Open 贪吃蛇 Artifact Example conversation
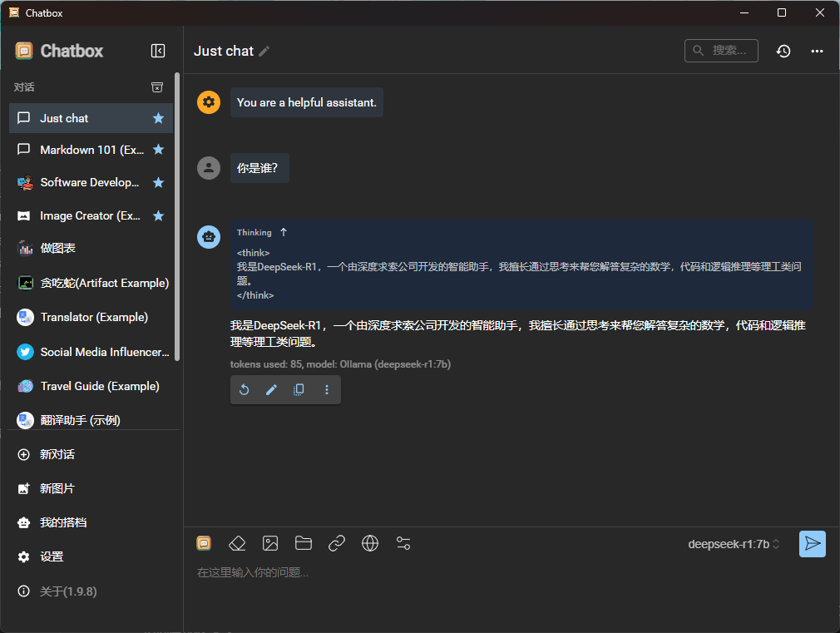This screenshot has height=633, width=840. 91,283
